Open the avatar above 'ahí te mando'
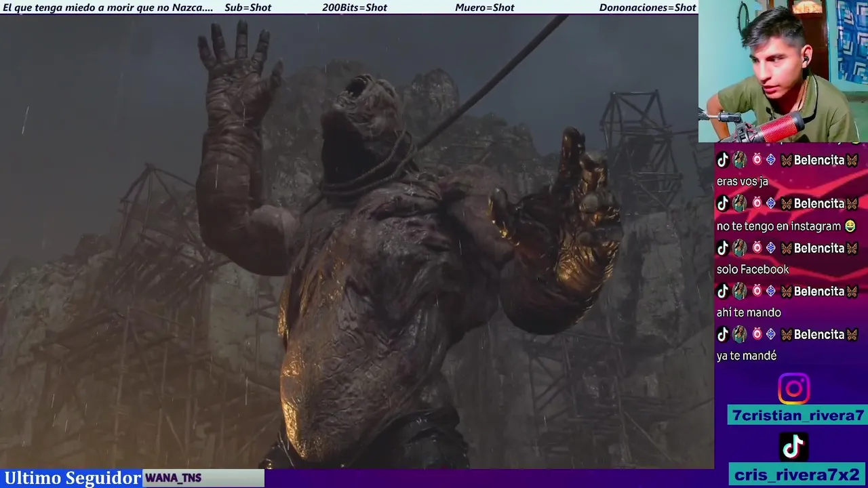This screenshot has width=868, height=488. pos(739,291)
